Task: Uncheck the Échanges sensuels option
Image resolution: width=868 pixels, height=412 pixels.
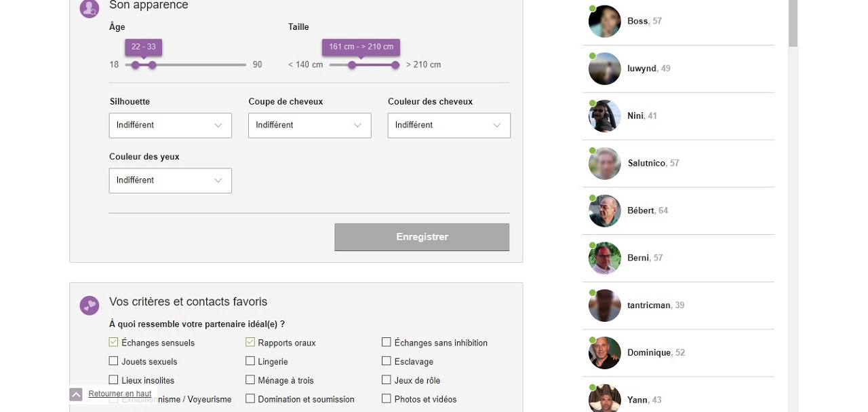Action: click(113, 342)
